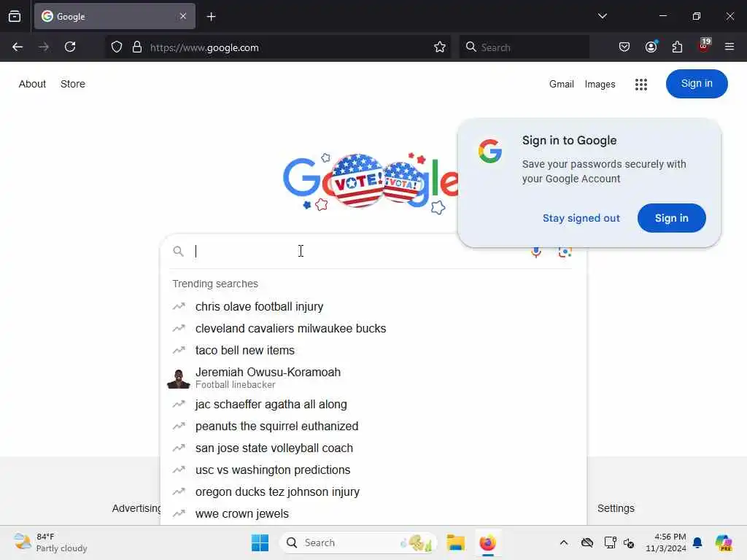Select suggestion jac schaeffer agatha all along
Screen dimensions: 747x560
click(373, 404)
